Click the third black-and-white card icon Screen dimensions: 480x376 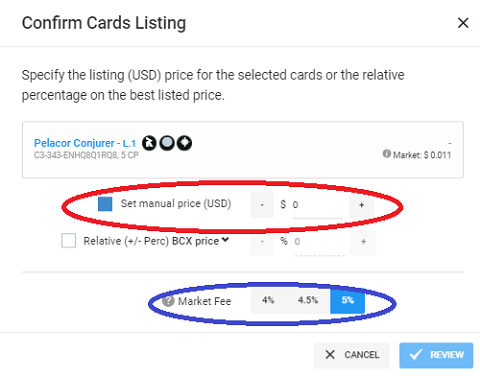pyautogui.click(x=184, y=143)
